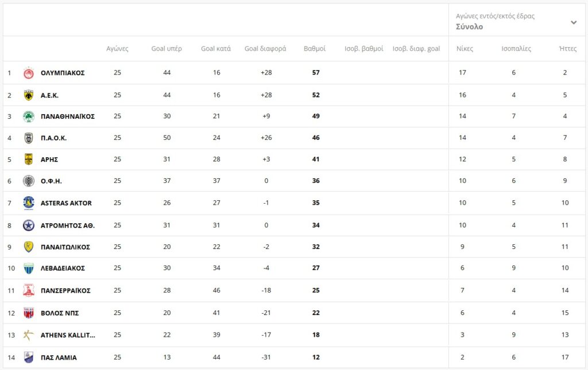Click the ΑΡΗΣ yellow team badge
588x370 pixels.
click(29, 159)
